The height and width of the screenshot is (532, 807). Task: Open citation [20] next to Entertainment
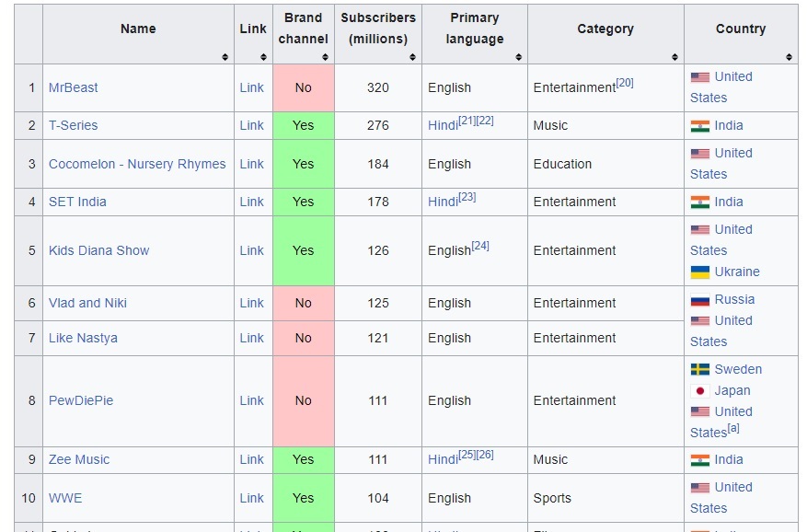coord(625,83)
